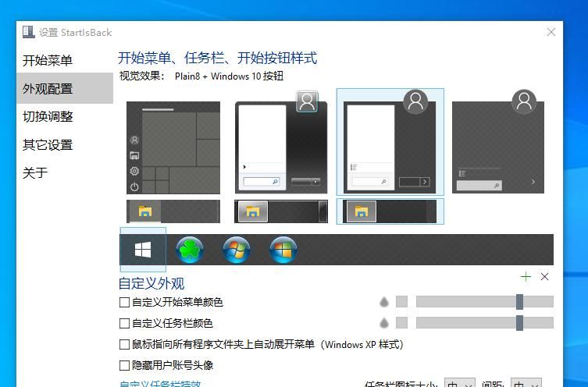Click the taskbar color swatch
The image size is (588, 387).
click(401, 323)
